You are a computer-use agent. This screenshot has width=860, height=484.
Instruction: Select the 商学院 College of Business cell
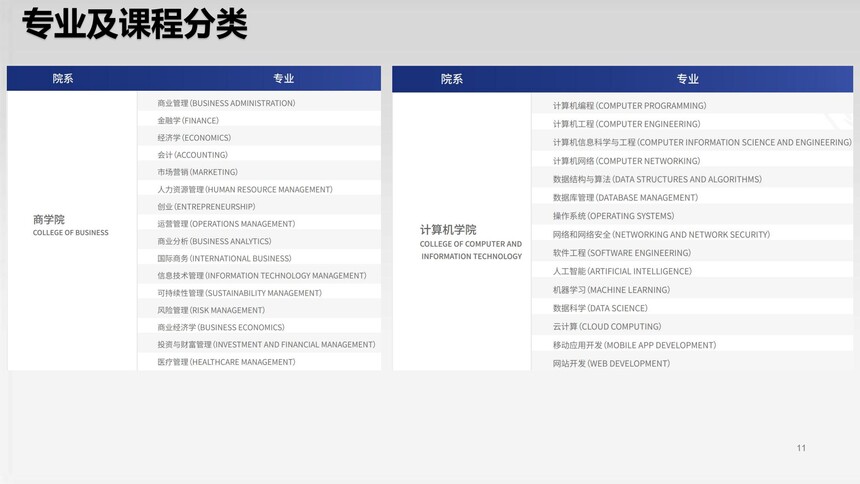(70, 225)
